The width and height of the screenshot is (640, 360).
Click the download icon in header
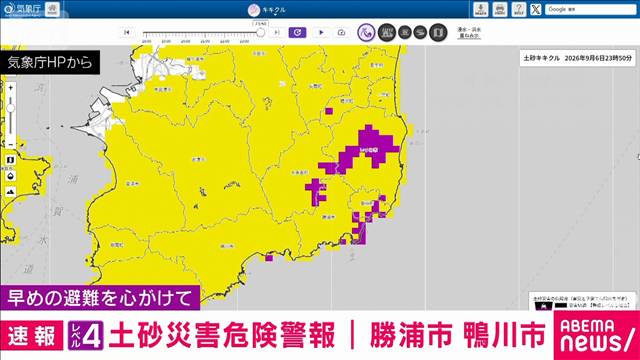(480, 9)
